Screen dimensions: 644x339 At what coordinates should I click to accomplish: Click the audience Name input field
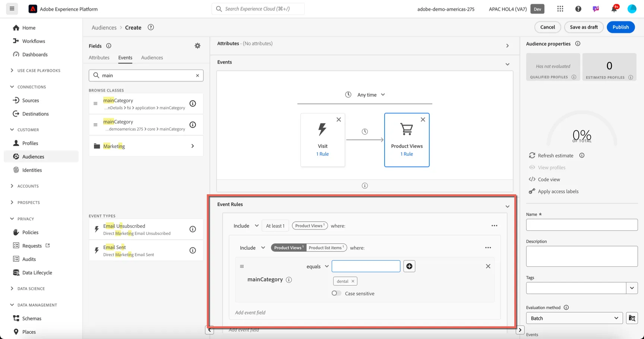tap(582, 225)
